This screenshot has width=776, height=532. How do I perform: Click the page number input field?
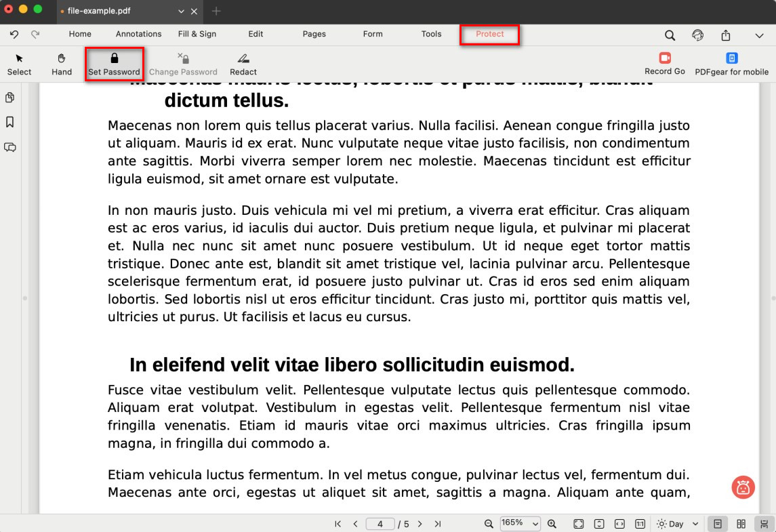(380, 524)
